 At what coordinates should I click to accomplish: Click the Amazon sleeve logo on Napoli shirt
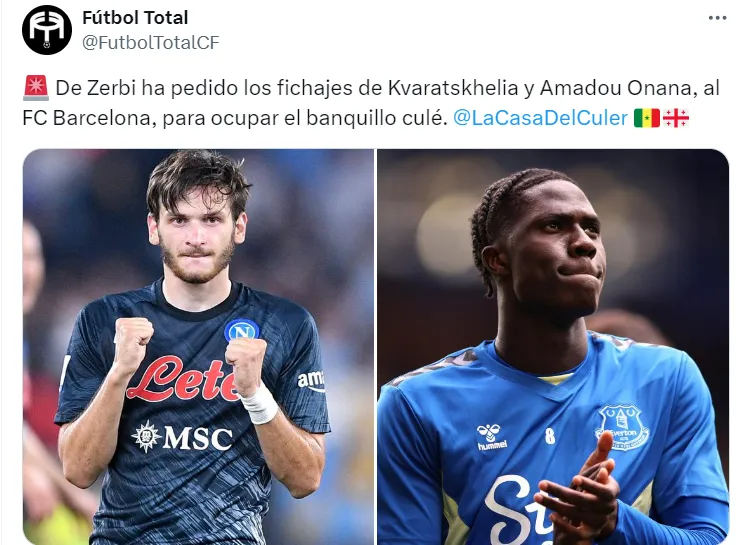311,381
